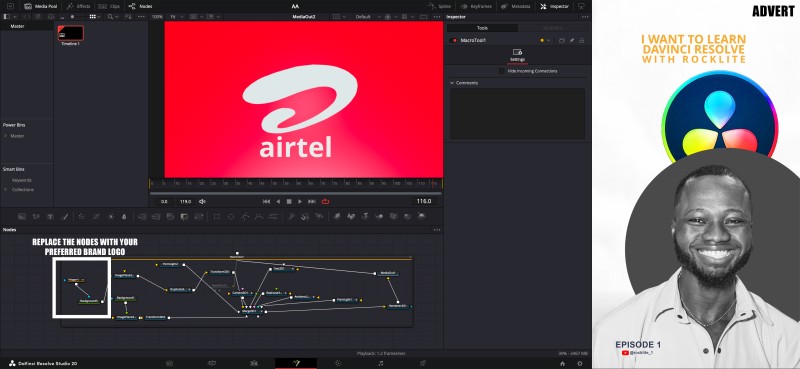The height and width of the screenshot is (369, 800).
Task: Select the MediaOut node
Action: click(388, 273)
